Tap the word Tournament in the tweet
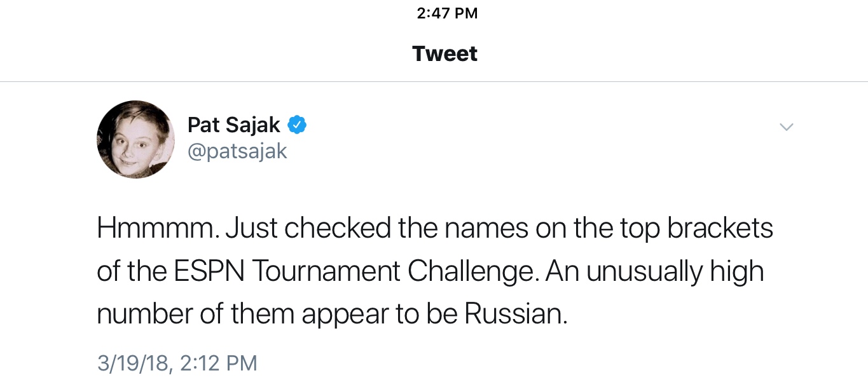The image size is (868, 387). pos(325,271)
